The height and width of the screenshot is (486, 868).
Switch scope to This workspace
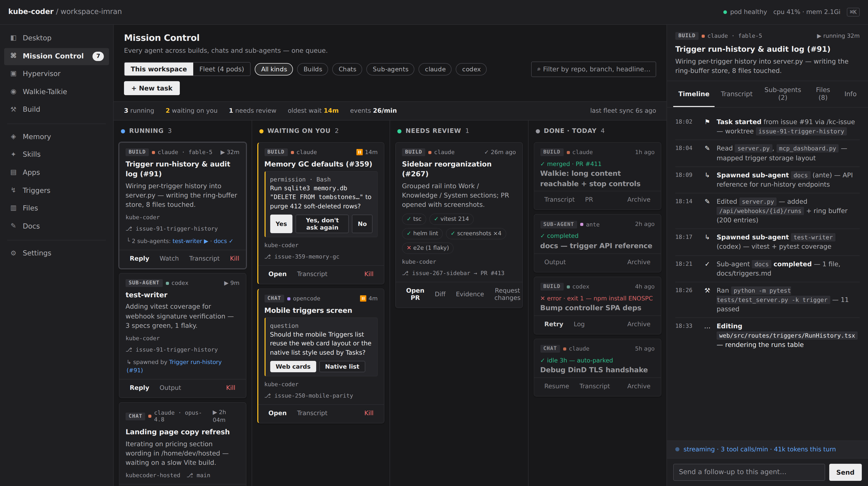tap(159, 69)
